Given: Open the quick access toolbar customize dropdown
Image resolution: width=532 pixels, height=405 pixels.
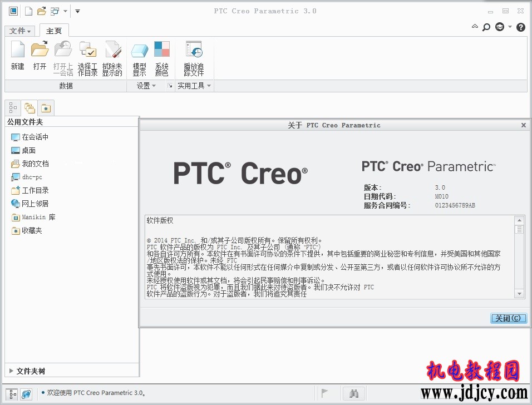Looking at the screenshot, I should [77, 11].
